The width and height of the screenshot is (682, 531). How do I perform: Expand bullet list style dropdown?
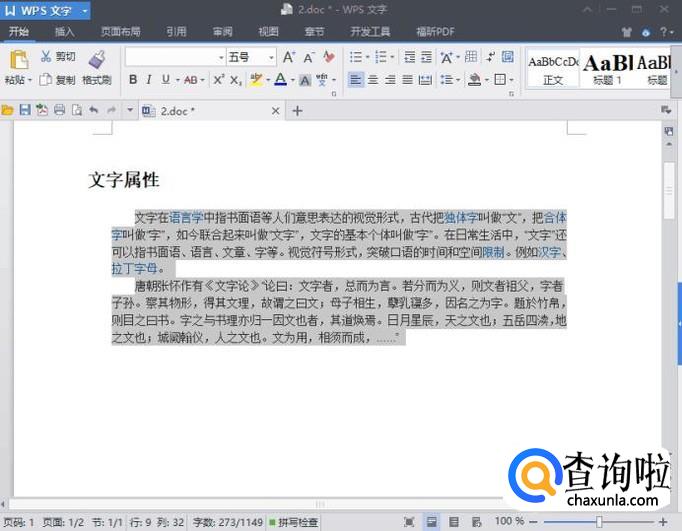tap(368, 57)
